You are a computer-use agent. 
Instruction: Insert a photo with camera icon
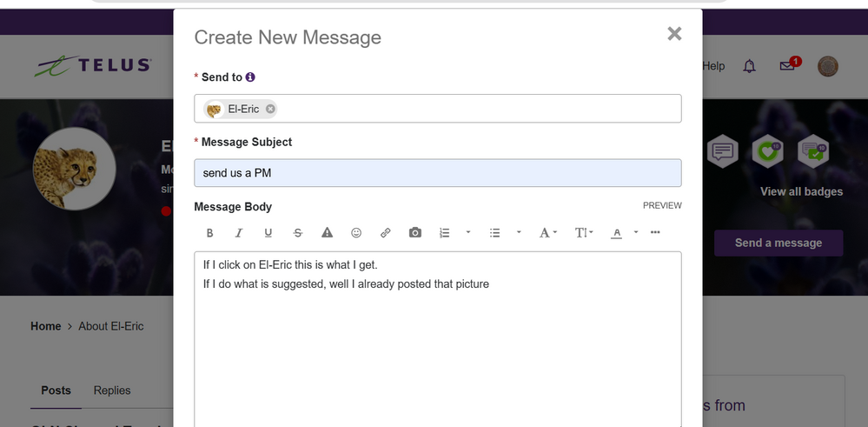coord(415,233)
